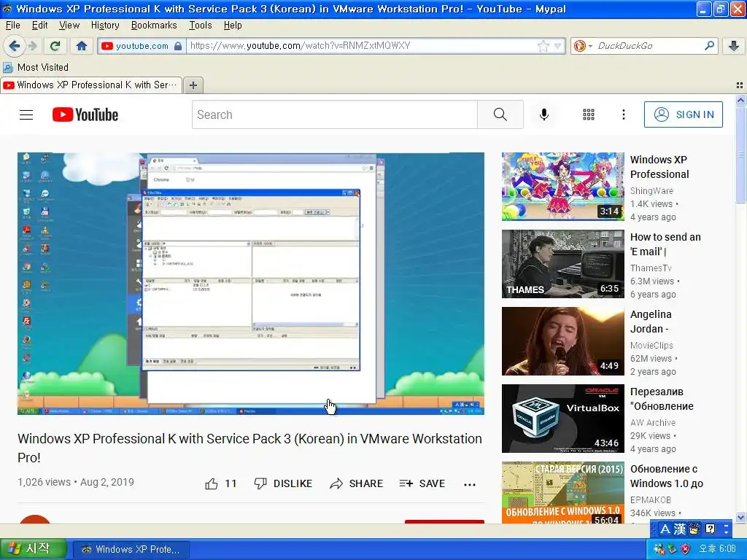Click the language bar 'A' input mode icon

tap(665, 529)
